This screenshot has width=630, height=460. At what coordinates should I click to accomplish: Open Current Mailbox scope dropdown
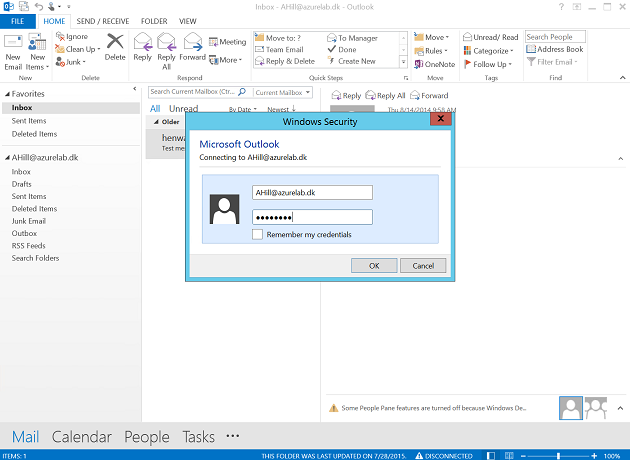tap(283, 92)
